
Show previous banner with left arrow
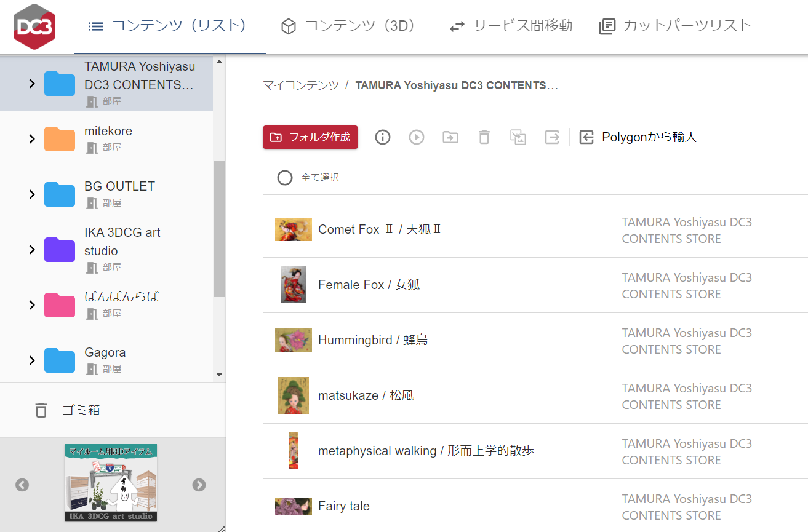(x=22, y=485)
